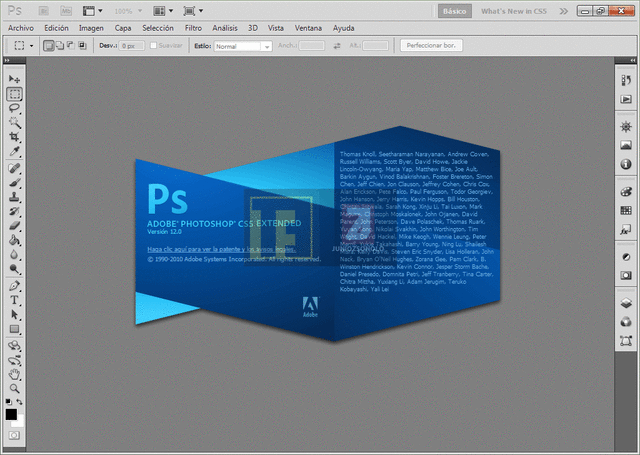Select the Brush tool
The width and height of the screenshot is (640, 455).
pyautogui.click(x=14, y=182)
